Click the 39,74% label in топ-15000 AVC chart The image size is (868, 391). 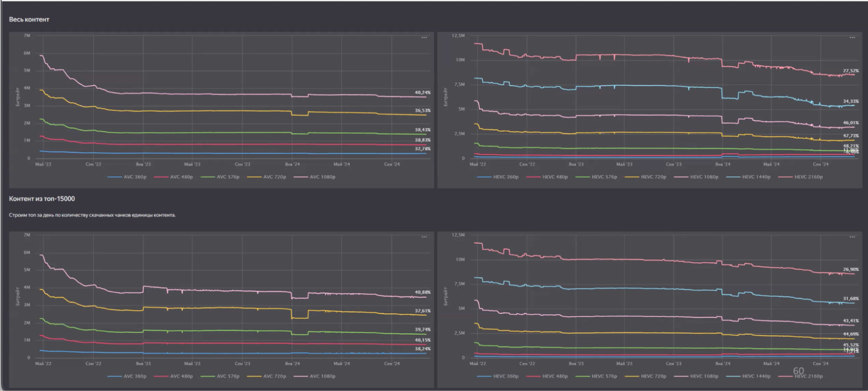(422, 330)
